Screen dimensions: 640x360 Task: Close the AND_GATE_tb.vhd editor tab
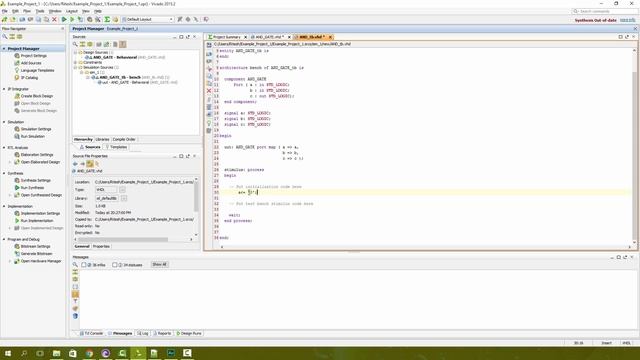330,37
